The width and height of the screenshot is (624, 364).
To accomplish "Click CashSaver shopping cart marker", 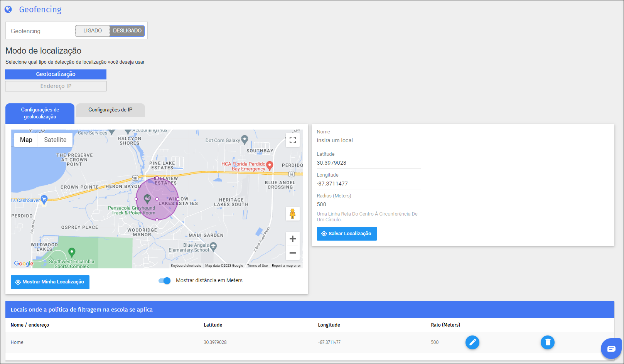I will [44, 199].
